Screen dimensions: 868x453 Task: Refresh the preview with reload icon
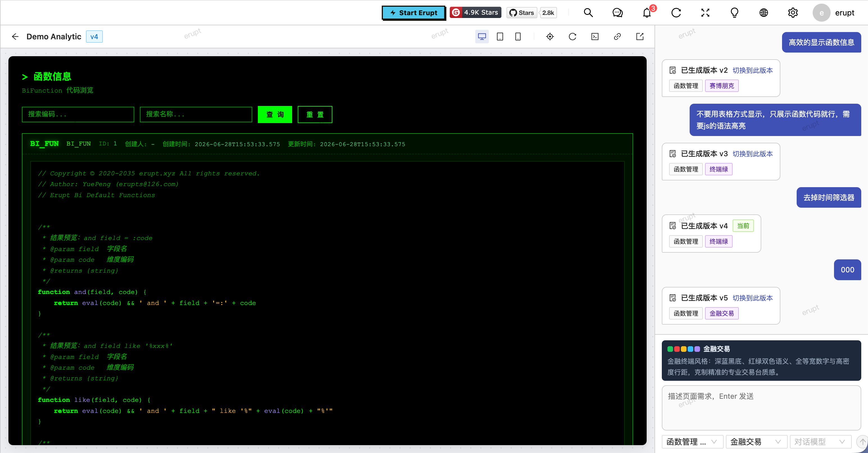[572, 37]
